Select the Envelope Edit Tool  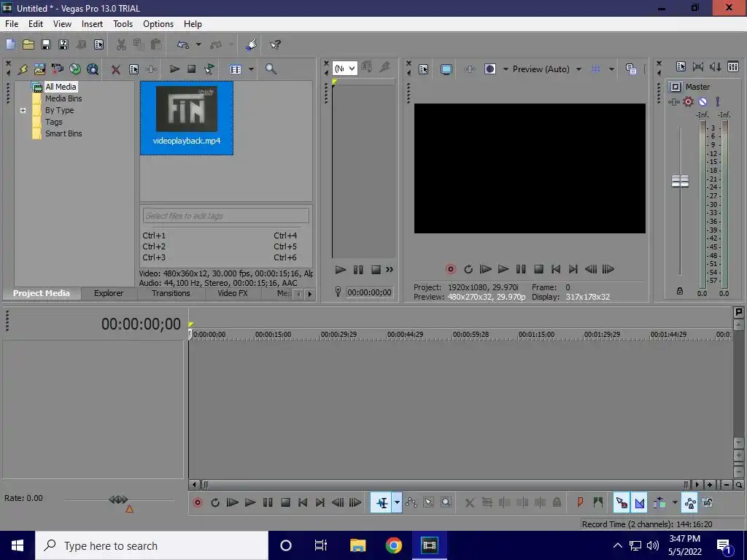[411, 503]
